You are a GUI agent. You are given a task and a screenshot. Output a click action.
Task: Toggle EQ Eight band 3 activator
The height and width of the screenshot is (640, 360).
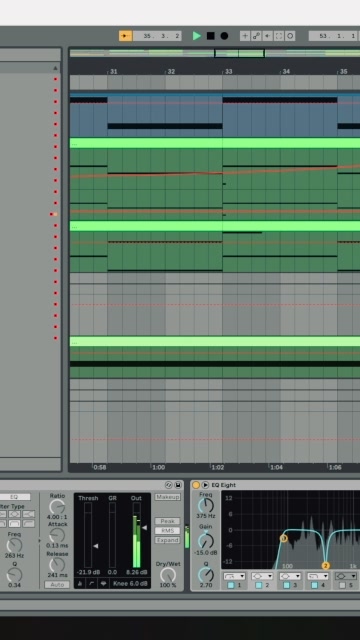pyautogui.click(x=286, y=585)
